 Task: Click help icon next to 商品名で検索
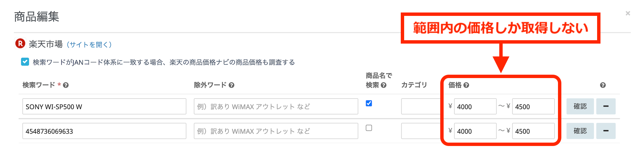tap(384, 85)
